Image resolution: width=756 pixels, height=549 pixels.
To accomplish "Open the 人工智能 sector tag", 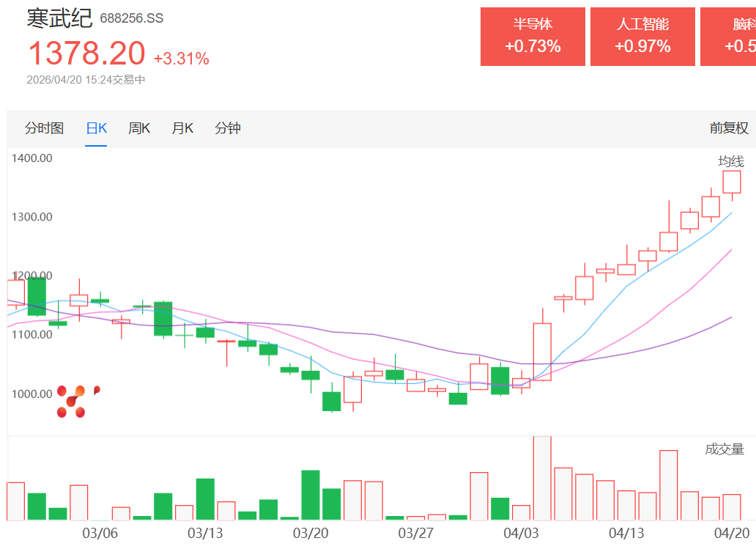I will coord(642,37).
